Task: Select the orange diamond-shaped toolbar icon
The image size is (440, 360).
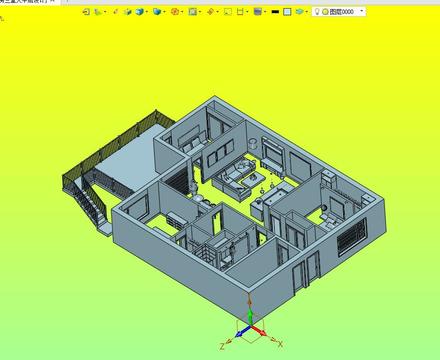Action: [210, 12]
